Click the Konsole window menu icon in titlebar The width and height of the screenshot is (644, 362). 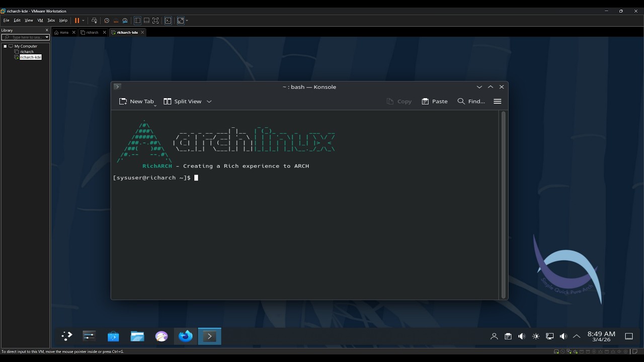117,86
